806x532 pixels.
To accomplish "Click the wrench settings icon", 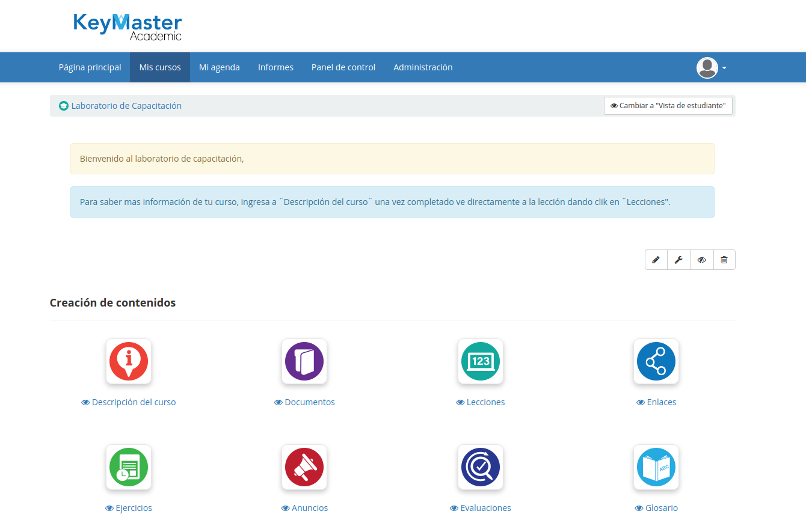I will click(678, 260).
